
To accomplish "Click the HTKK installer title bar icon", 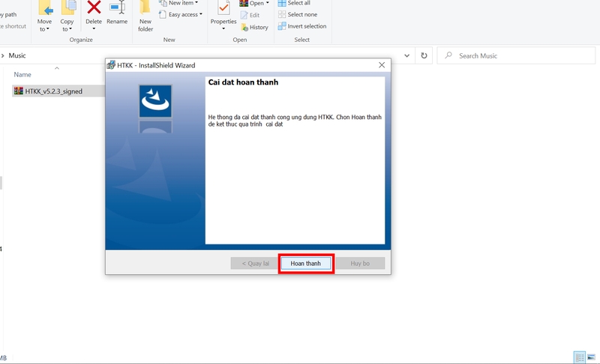I will [111, 65].
